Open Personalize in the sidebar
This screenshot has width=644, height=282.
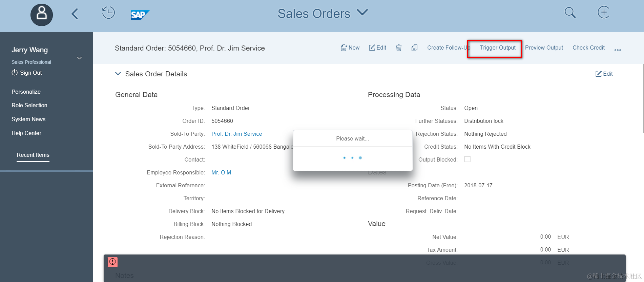click(26, 92)
